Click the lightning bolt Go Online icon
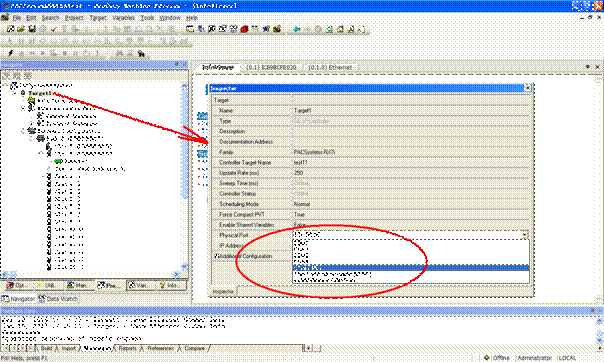The width and height of the screenshot is (604, 362). [x=10, y=53]
